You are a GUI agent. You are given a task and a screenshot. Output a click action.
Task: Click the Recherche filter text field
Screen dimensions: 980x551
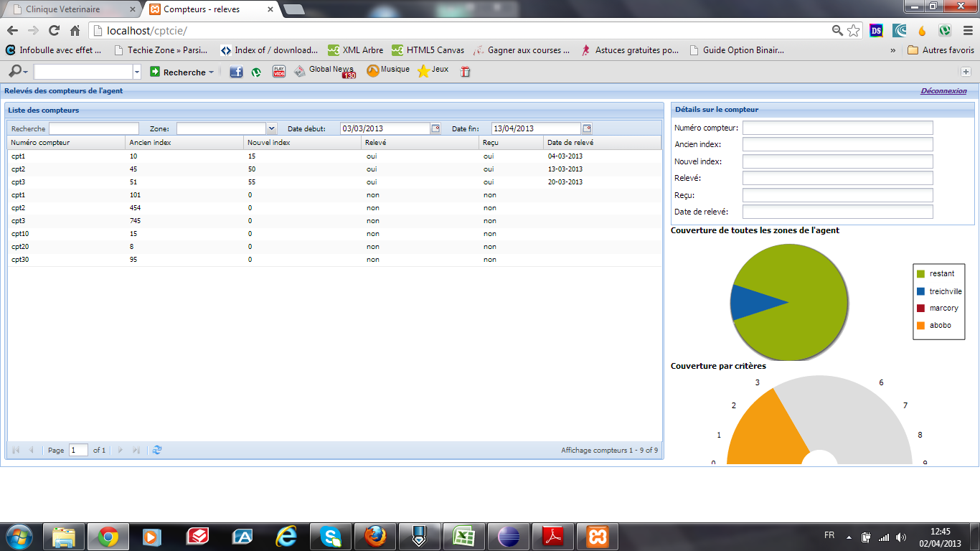click(93, 128)
